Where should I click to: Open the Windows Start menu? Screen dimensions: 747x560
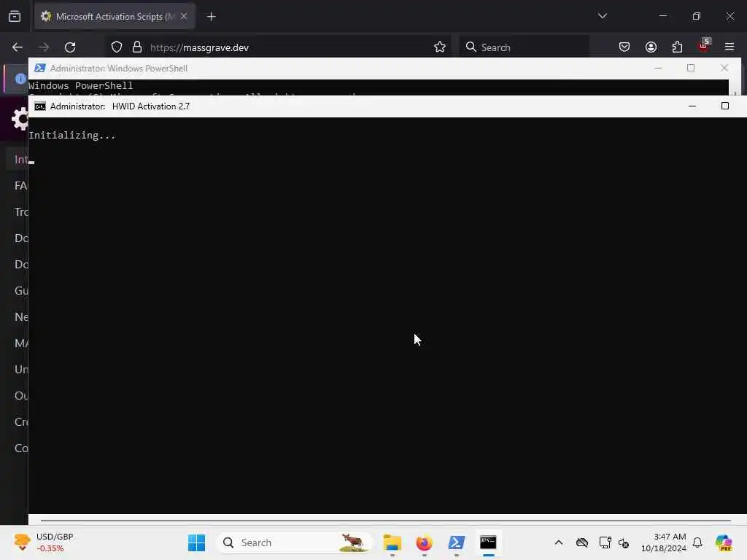point(196,542)
